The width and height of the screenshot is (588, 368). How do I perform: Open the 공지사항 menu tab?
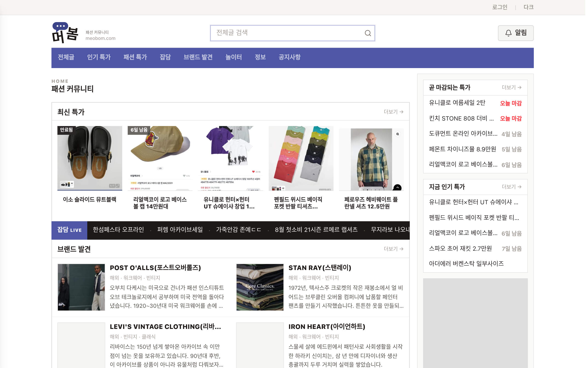(x=291, y=57)
